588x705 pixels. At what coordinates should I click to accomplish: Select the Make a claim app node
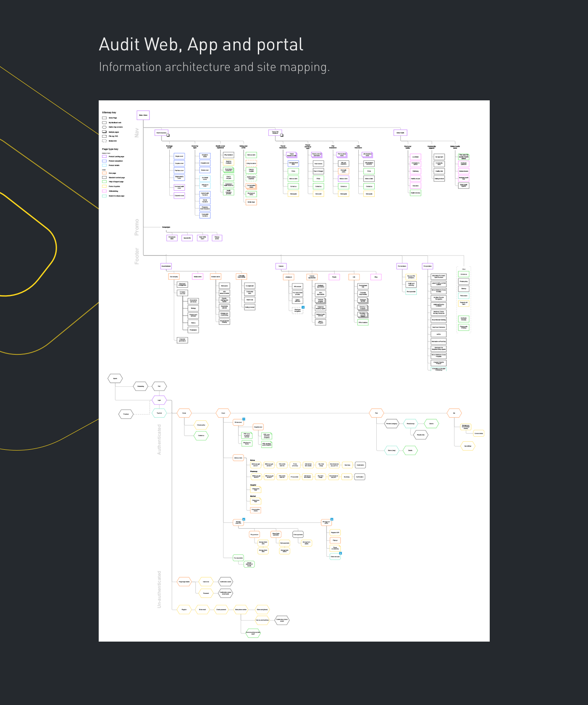tap(238, 458)
